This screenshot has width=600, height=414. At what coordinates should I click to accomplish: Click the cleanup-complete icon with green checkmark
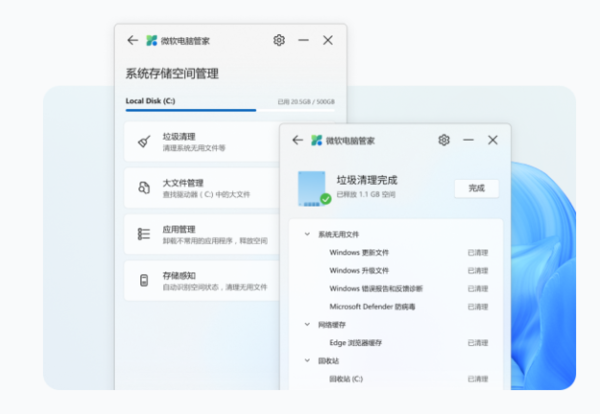click(x=314, y=188)
